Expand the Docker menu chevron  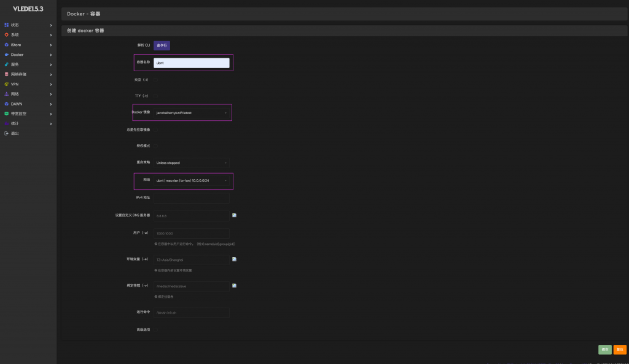pyautogui.click(x=51, y=55)
